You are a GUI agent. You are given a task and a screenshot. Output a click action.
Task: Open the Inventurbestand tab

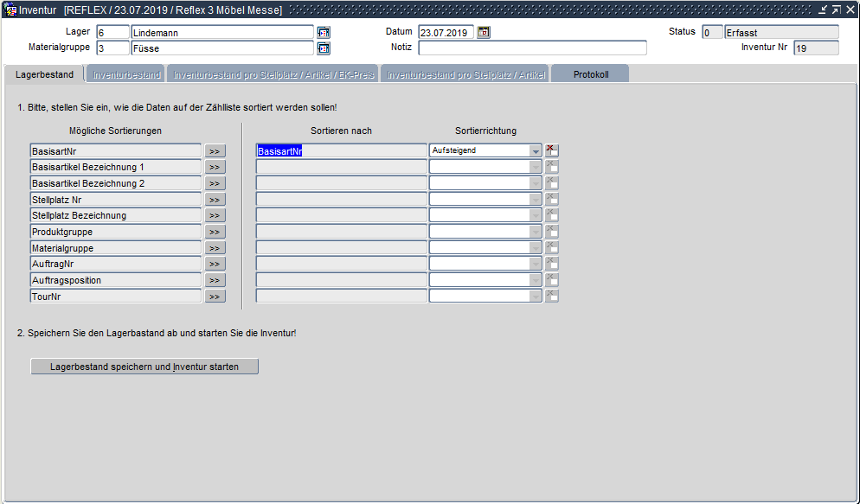(x=126, y=75)
